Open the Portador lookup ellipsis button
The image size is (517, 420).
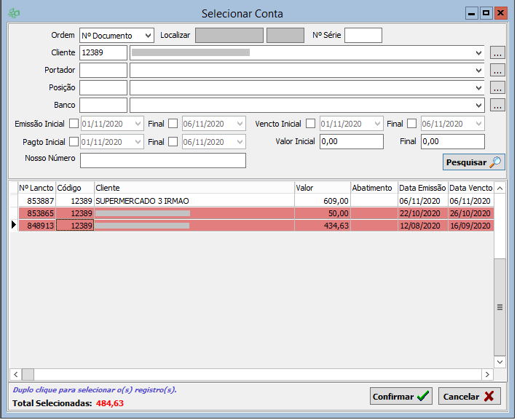tap(497, 71)
